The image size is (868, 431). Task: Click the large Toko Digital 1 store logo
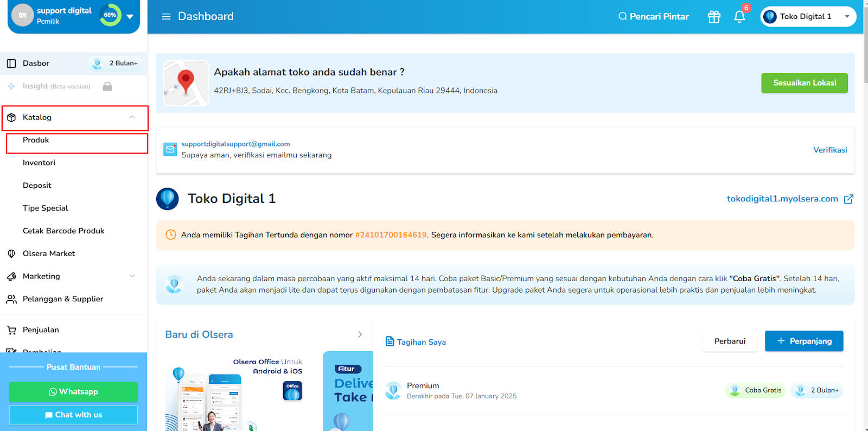click(x=168, y=199)
